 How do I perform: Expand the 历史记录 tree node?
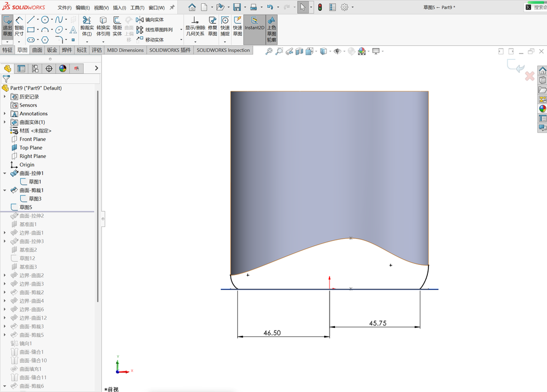[x=4, y=97]
